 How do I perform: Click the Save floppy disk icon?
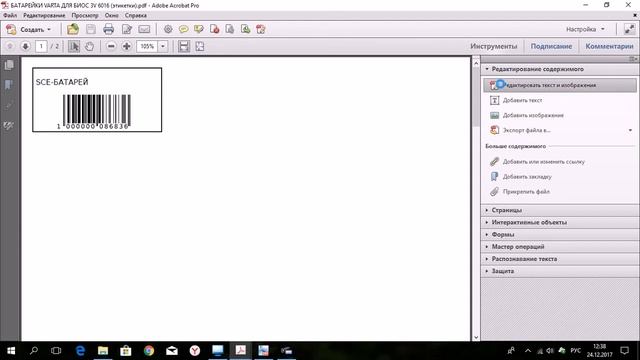(91, 29)
